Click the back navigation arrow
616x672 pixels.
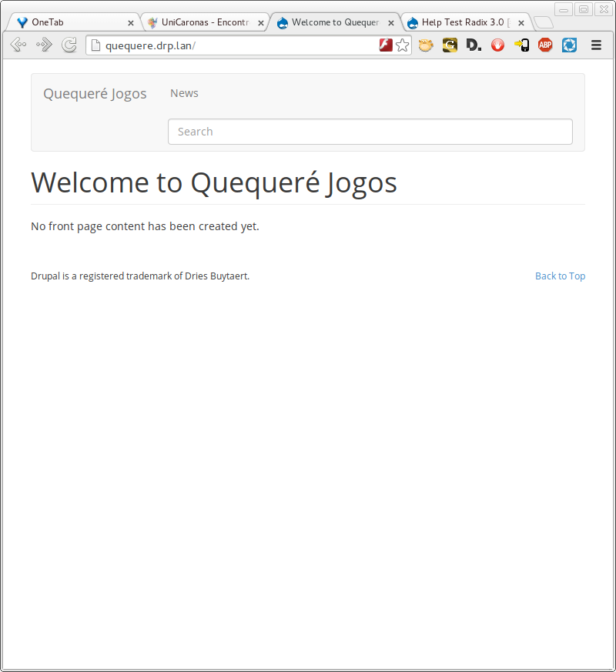(x=18, y=45)
